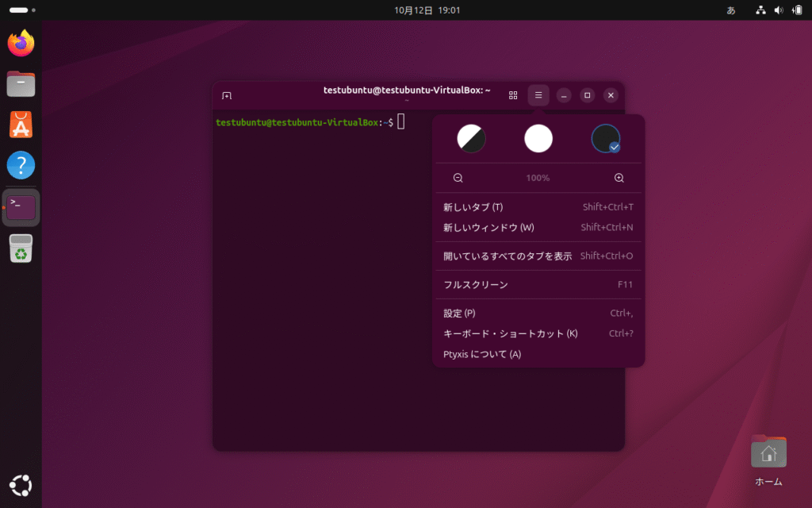Select the dark theme style circle
Image resolution: width=812 pixels, height=508 pixels.
click(606, 139)
